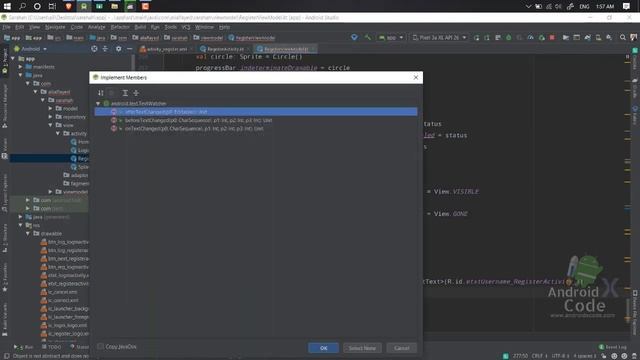640x360 pixels.
Task: Cancel the Implement Members dialog
Action: click(x=402, y=348)
